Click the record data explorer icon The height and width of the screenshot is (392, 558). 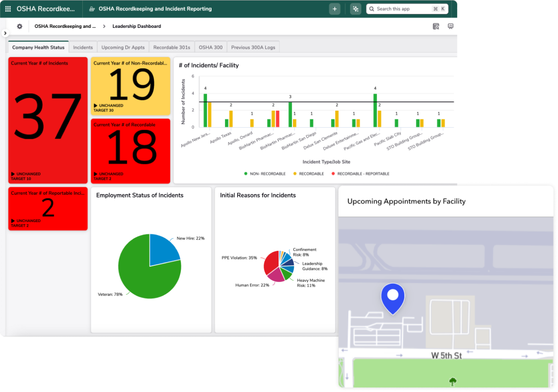436,26
